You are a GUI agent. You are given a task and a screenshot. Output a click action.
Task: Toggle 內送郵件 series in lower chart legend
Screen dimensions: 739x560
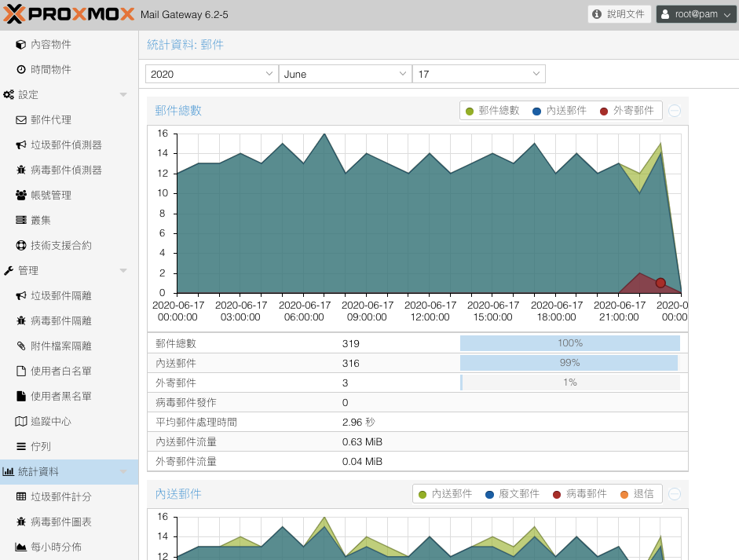pos(445,494)
